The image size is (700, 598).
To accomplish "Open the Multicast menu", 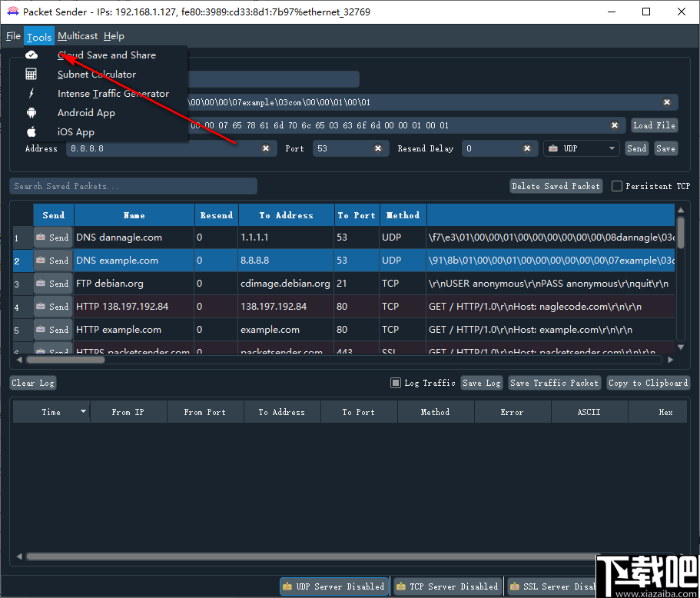I will pyautogui.click(x=77, y=35).
